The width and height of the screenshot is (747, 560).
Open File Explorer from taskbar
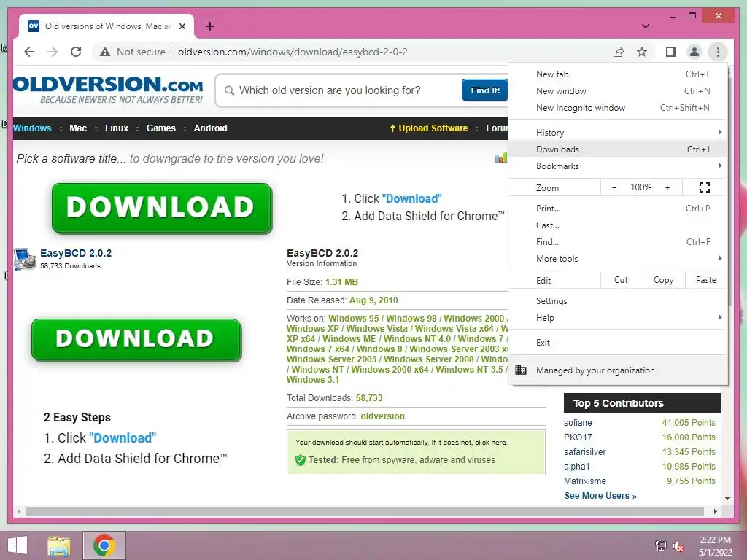[59, 545]
